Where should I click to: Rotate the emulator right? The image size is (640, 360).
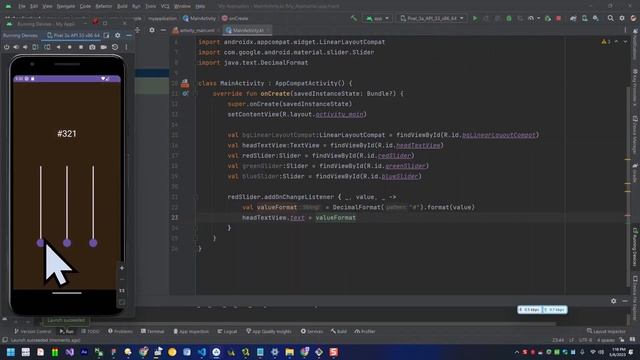pos(47,47)
